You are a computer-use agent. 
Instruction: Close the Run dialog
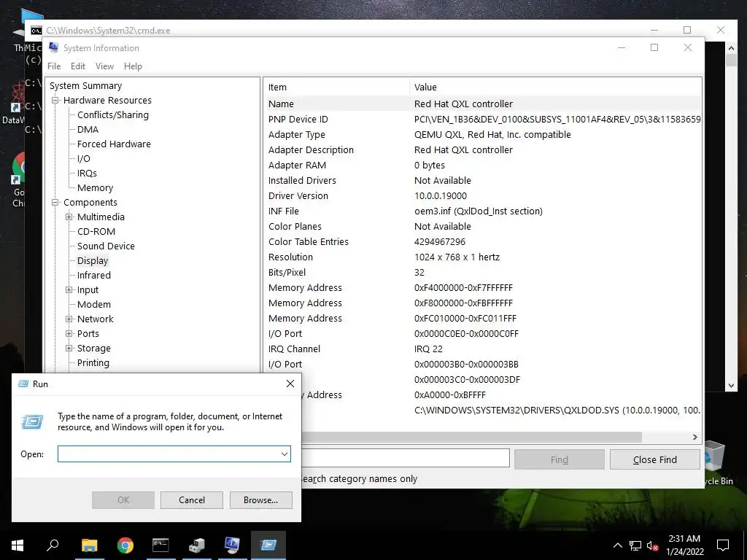(290, 384)
